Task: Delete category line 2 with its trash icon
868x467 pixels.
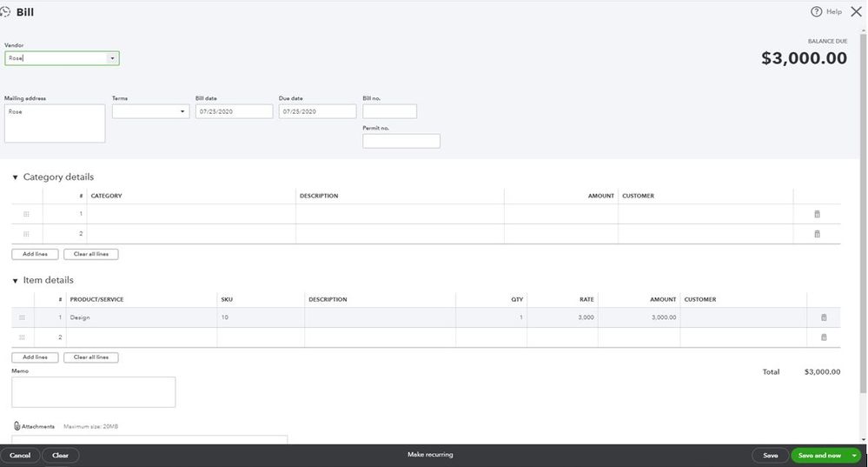Action: (x=817, y=234)
